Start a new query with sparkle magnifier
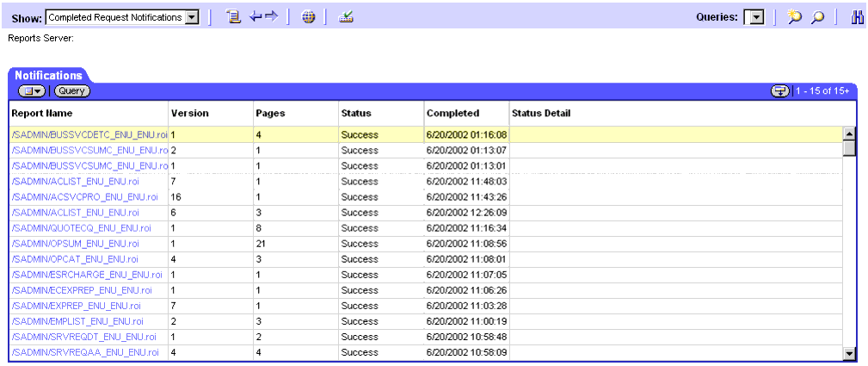This screenshot has height=366, width=868. click(794, 17)
